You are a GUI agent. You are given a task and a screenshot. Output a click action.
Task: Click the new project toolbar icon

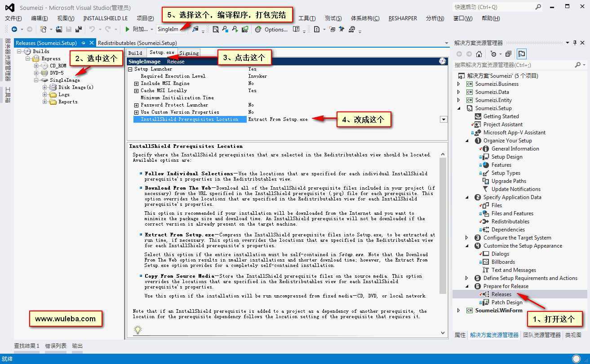(44, 29)
